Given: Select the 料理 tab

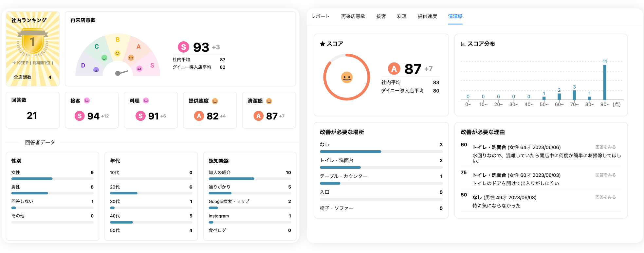Looking at the screenshot, I should tap(402, 16).
